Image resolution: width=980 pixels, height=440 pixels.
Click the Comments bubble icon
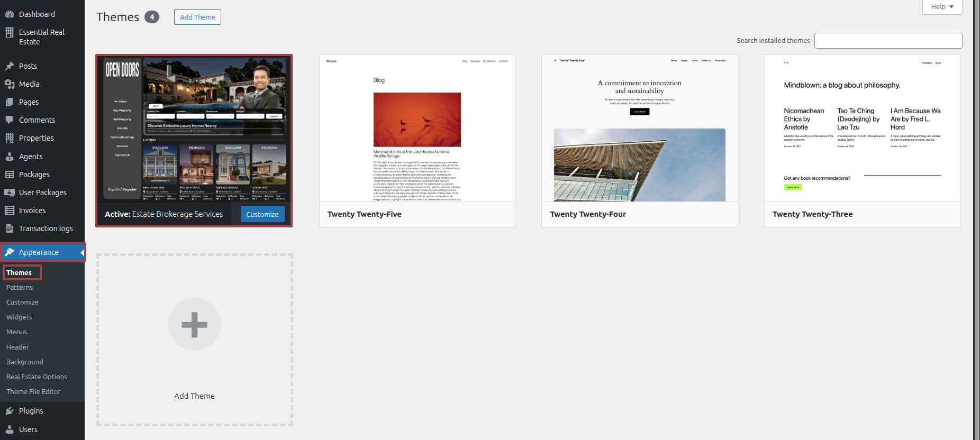tap(10, 120)
